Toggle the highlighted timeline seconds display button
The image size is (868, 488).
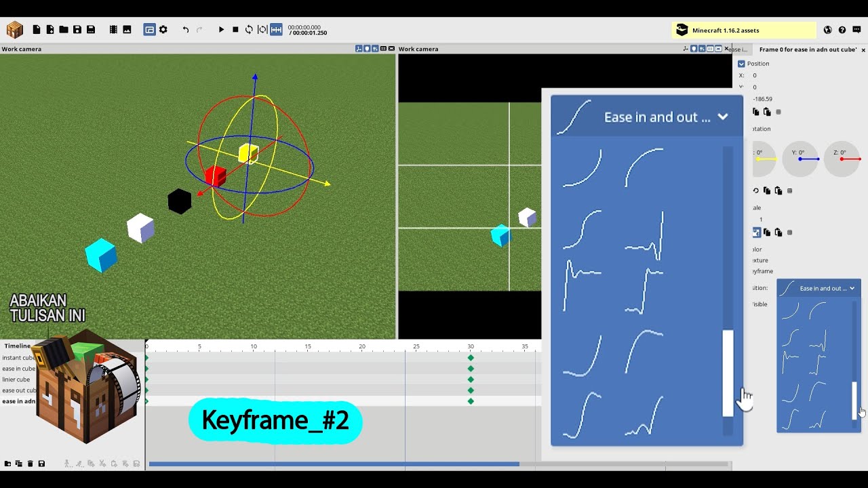276,30
